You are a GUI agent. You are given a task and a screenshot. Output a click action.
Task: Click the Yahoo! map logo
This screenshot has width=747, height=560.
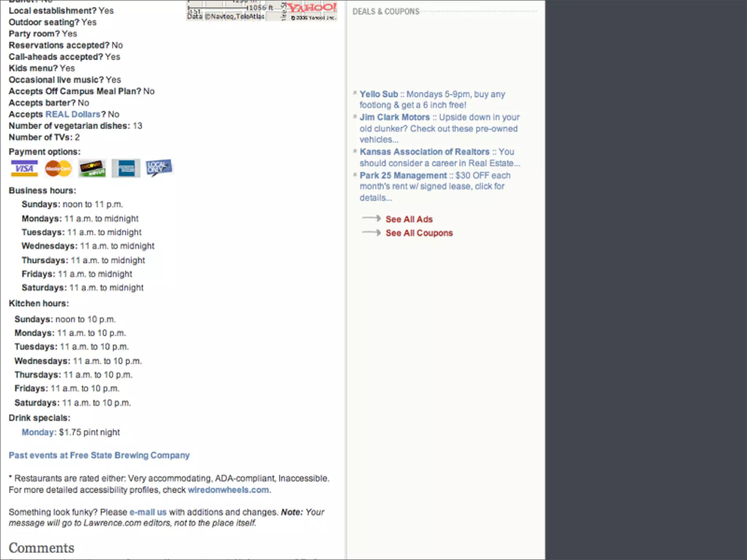tap(312, 8)
